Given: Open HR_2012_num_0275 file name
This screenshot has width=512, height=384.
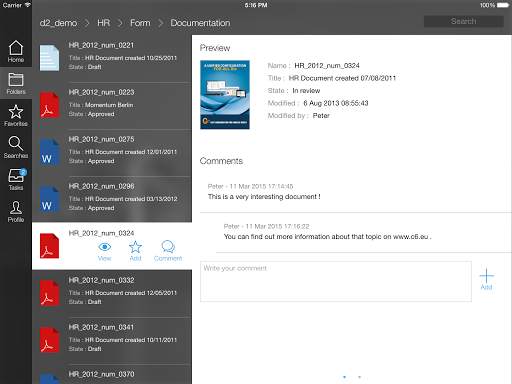Looking at the screenshot, I should 101,139.
